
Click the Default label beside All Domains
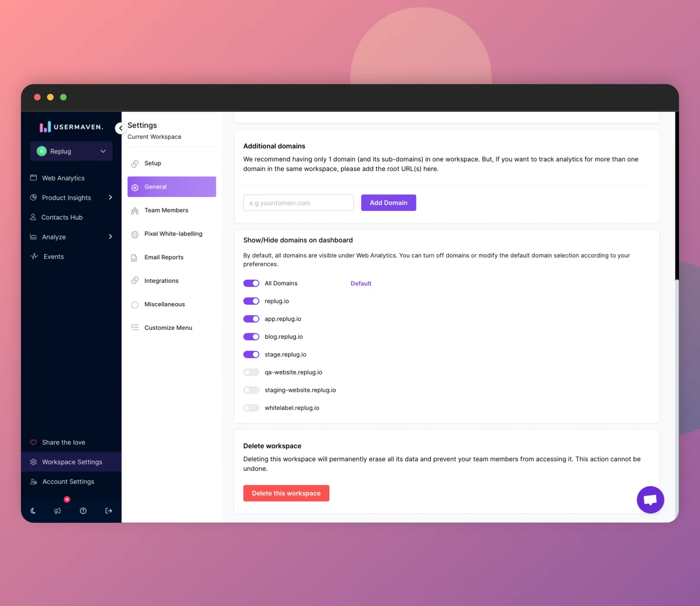point(361,284)
